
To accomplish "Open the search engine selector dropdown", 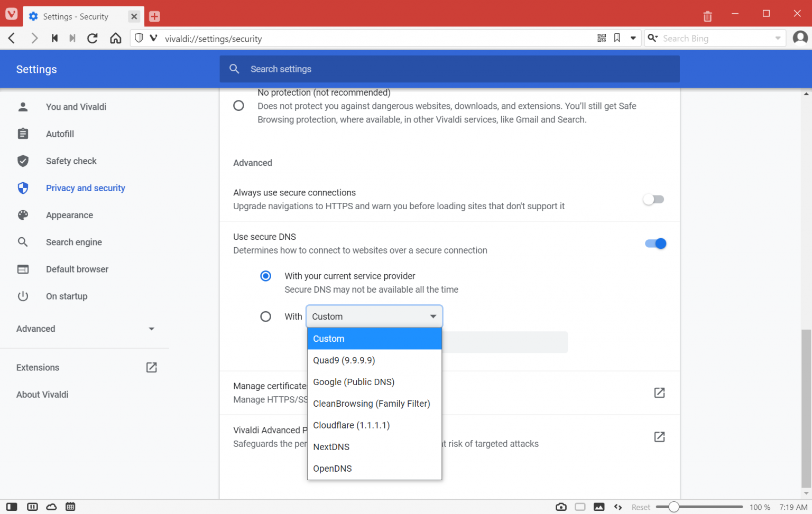I will click(654, 38).
